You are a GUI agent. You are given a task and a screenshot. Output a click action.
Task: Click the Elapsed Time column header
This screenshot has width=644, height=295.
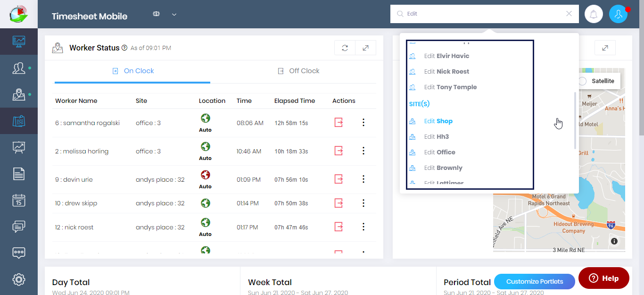click(295, 101)
